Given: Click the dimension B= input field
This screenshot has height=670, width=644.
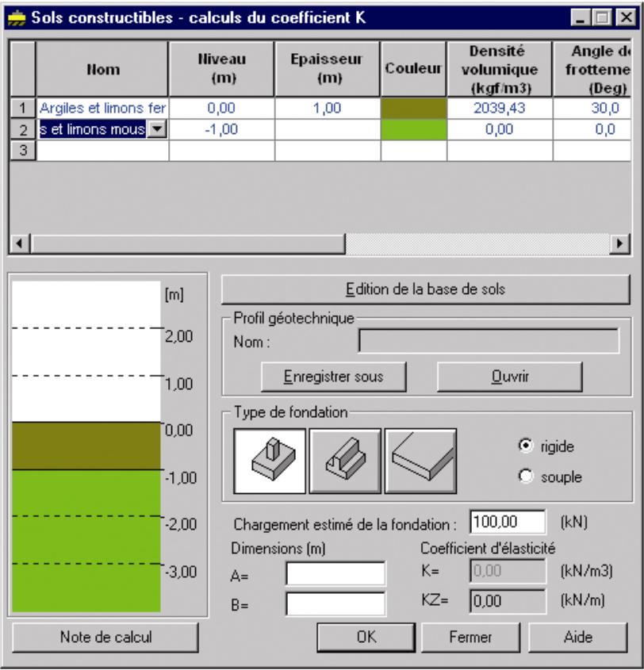Looking at the screenshot, I should pos(335,603).
